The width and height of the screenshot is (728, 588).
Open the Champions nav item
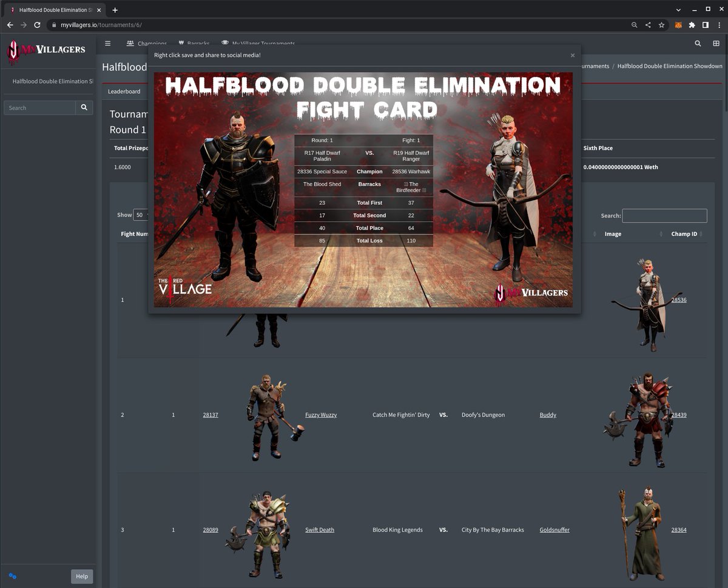tap(146, 44)
